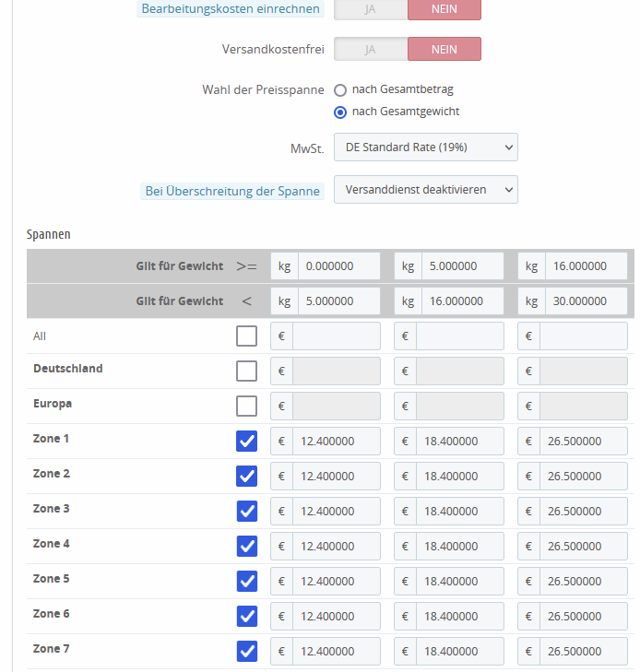Image resolution: width=640 pixels, height=672 pixels.
Task: Click the 'Bei Überschreitung der Spanne' label link
Action: [x=232, y=192]
